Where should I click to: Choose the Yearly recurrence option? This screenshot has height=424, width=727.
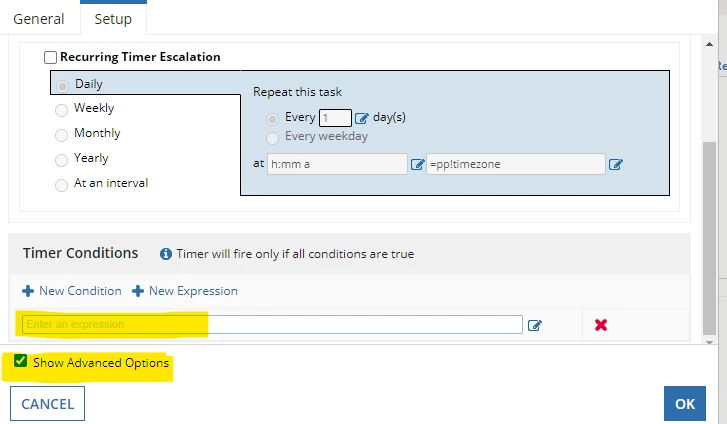(61, 160)
